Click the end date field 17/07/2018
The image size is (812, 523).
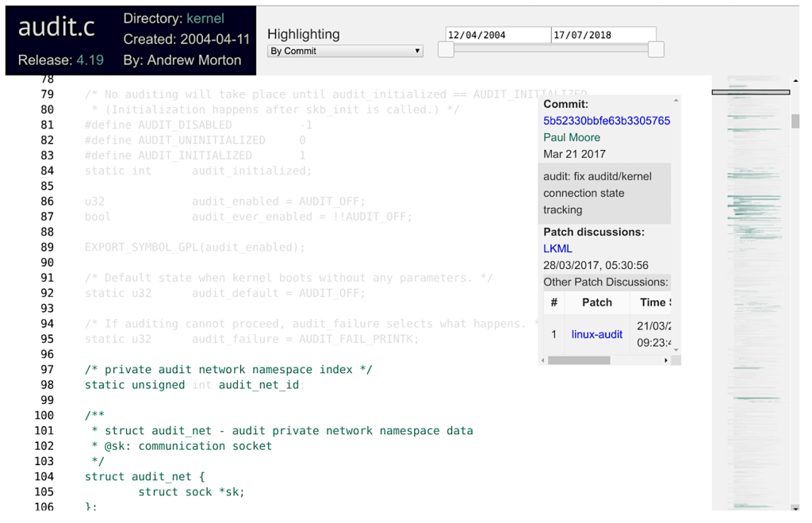coord(603,35)
